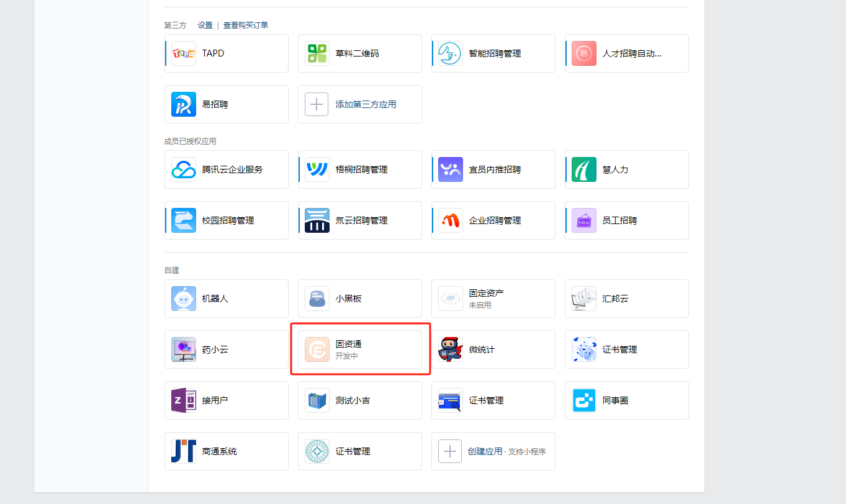Open 证书管理 app next to 微统计
The width and height of the screenshot is (846, 504).
pos(627,349)
